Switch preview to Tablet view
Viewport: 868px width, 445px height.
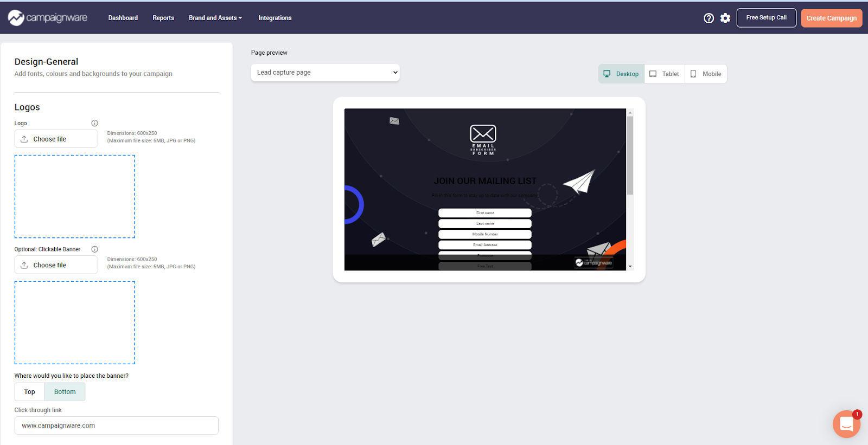click(665, 74)
